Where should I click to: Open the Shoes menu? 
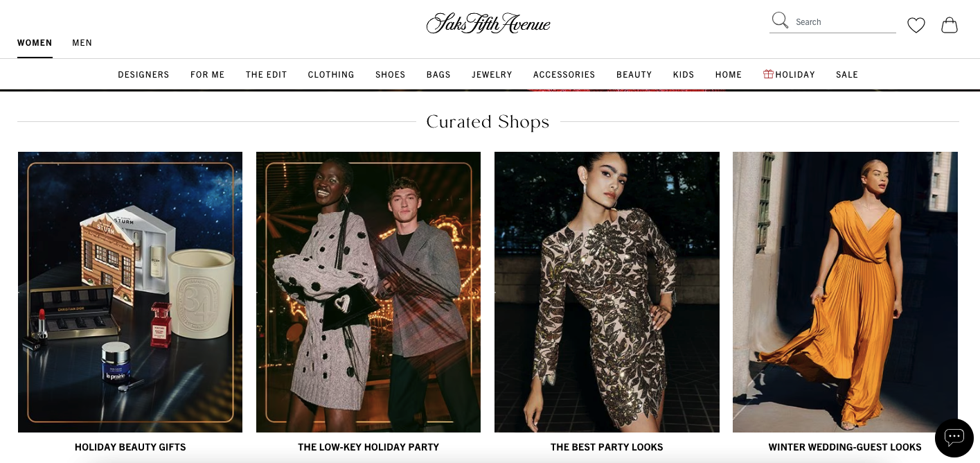(391, 75)
